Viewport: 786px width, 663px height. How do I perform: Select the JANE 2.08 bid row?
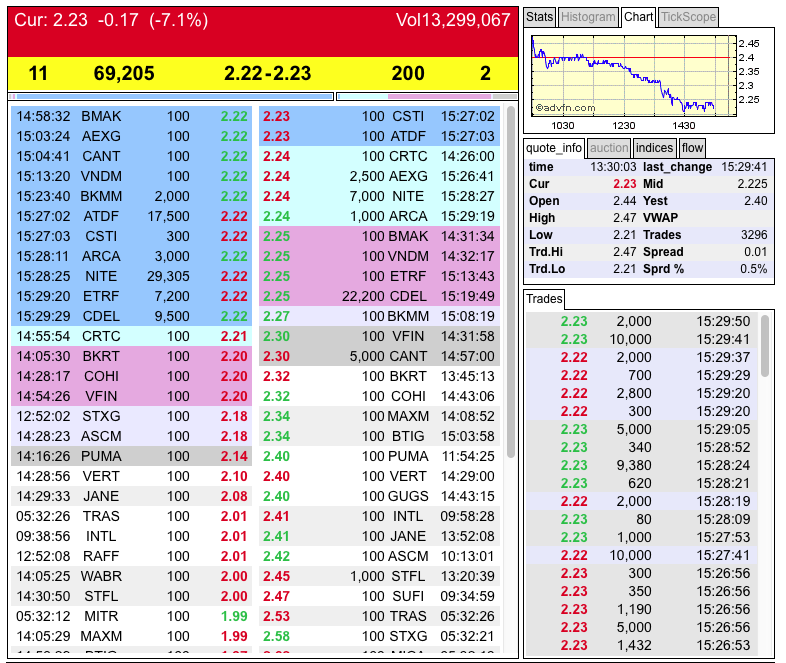(131, 496)
